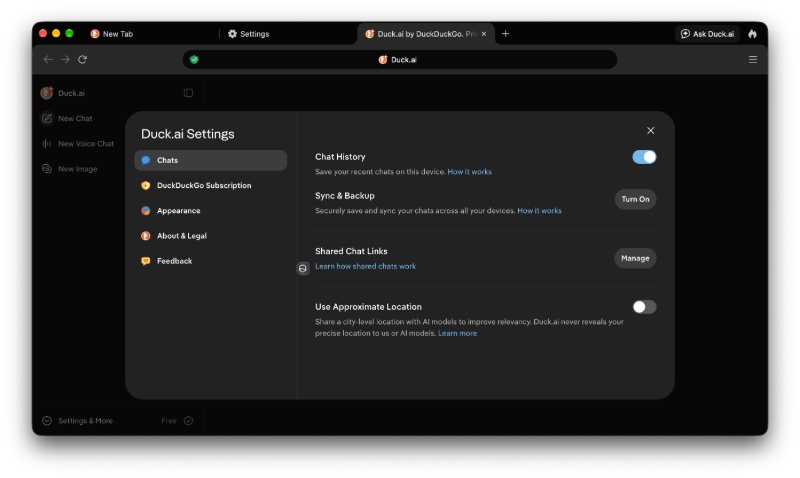800x478 pixels.
Task: Open a new browser tab
Action: [x=505, y=34]
